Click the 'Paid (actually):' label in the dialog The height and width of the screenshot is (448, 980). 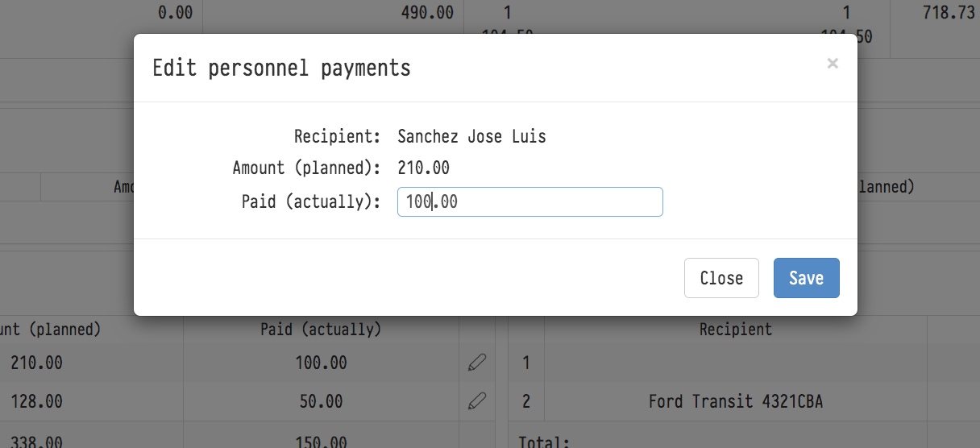pos(311,202)
